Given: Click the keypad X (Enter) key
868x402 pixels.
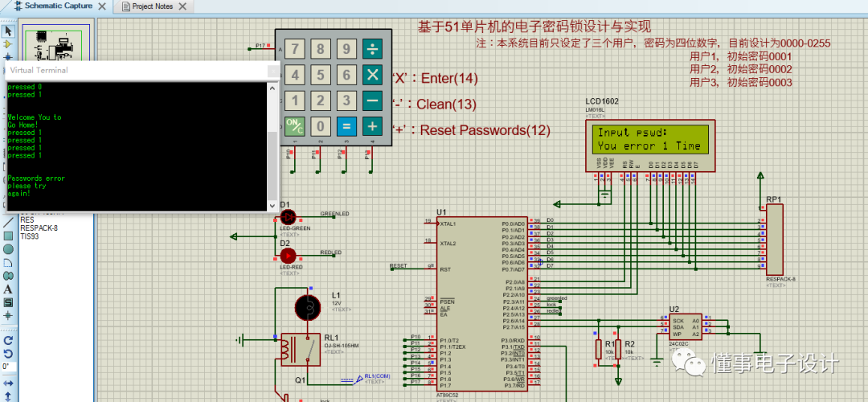Looking at the screenshot, I should (373, 75).
